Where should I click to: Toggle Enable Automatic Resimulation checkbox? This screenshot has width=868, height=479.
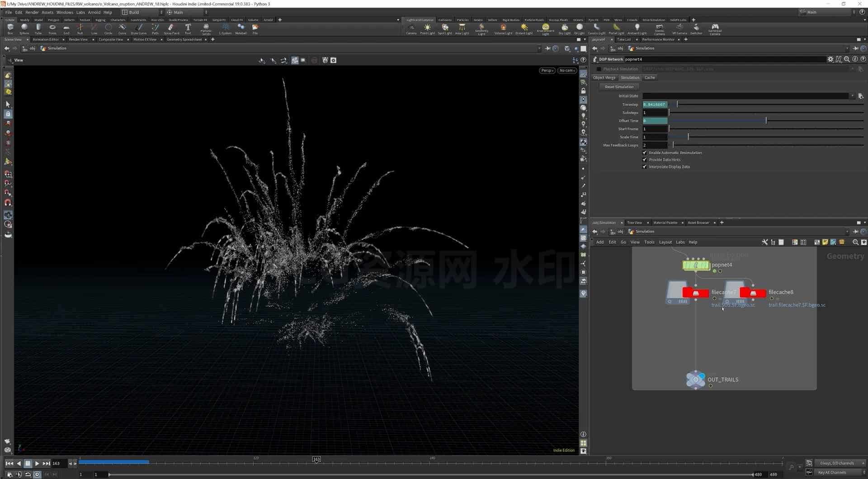[x=645, y=152]
